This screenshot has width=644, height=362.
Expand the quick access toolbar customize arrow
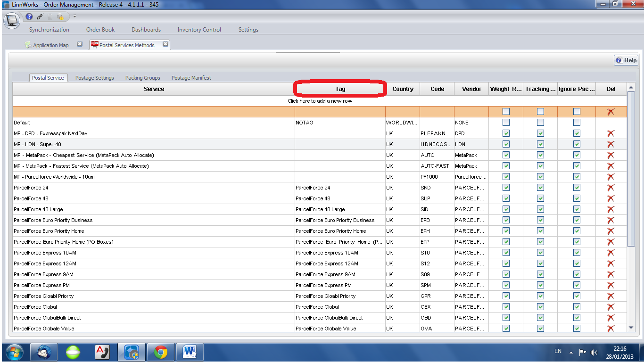pyautogui.click(x=74, y=16)
